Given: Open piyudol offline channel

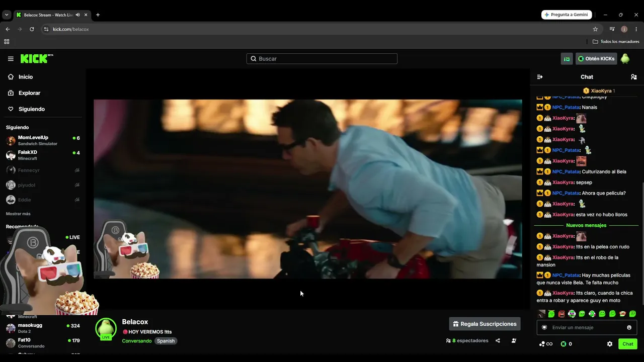Looking at the screenshot, I should pos(43,185).
